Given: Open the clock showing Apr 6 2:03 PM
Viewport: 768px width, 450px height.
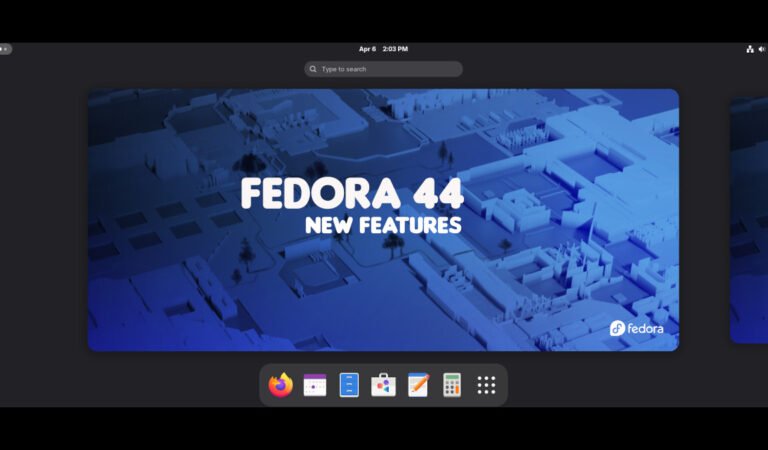Looking at the screenshot, I should click(384, 49).
